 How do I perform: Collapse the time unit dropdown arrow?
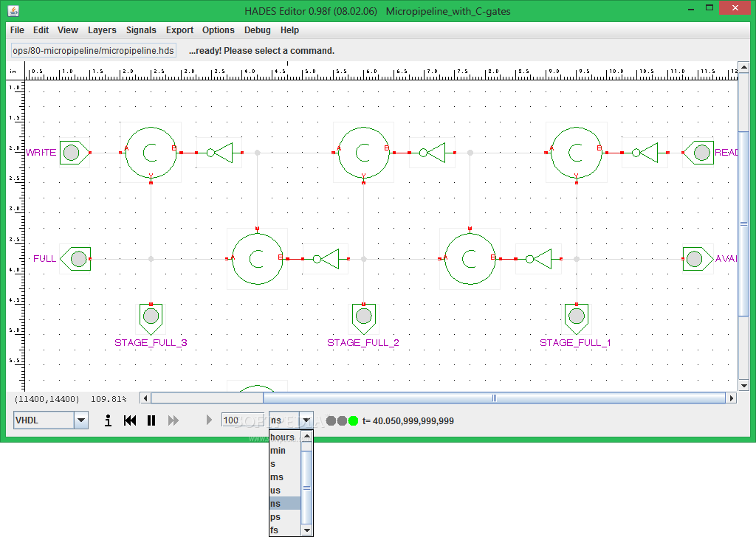pyautogui.click(x=306, y=420)
